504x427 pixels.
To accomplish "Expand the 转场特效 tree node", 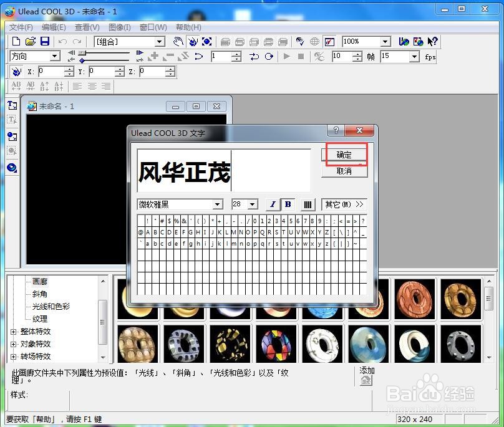I will click(13, 357).
